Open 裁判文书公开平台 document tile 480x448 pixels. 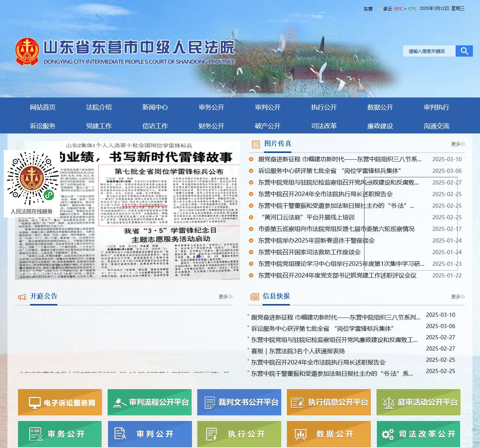pyautogui.click(x=239, y=402)
